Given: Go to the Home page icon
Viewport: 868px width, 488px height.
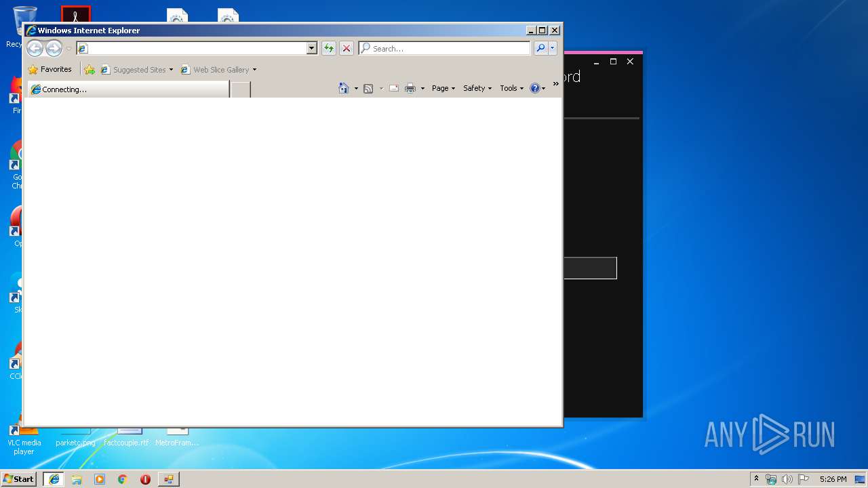Looking at the screenshot, I should (344, 88).
